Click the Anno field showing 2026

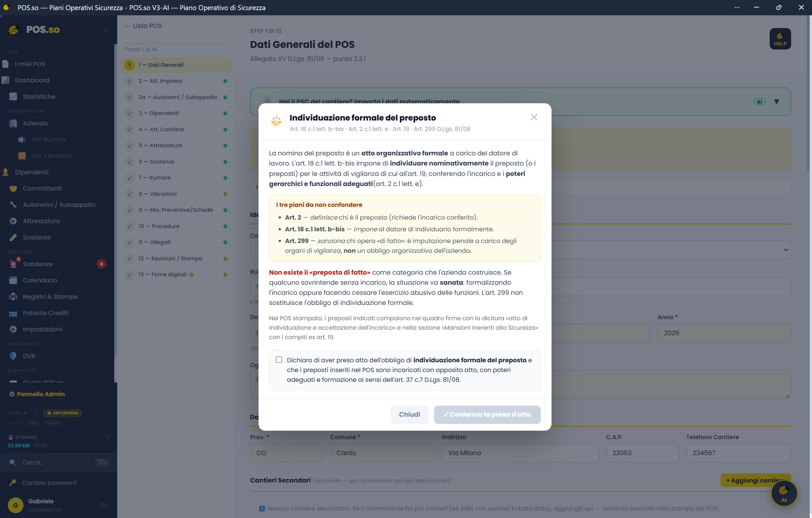(724, 333)
